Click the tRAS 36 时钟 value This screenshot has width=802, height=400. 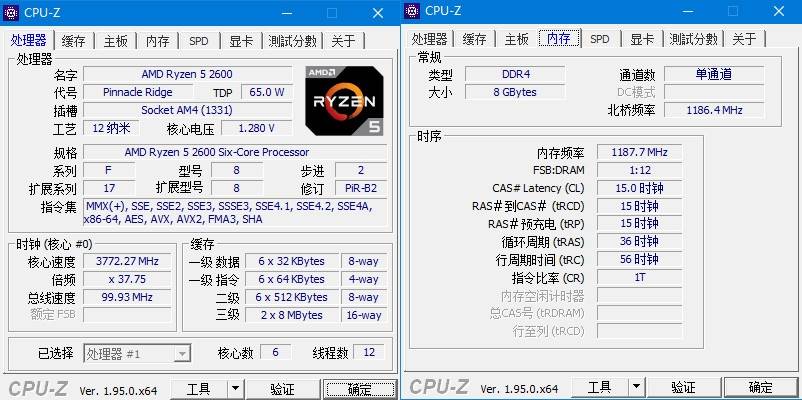tap(639, 241)
